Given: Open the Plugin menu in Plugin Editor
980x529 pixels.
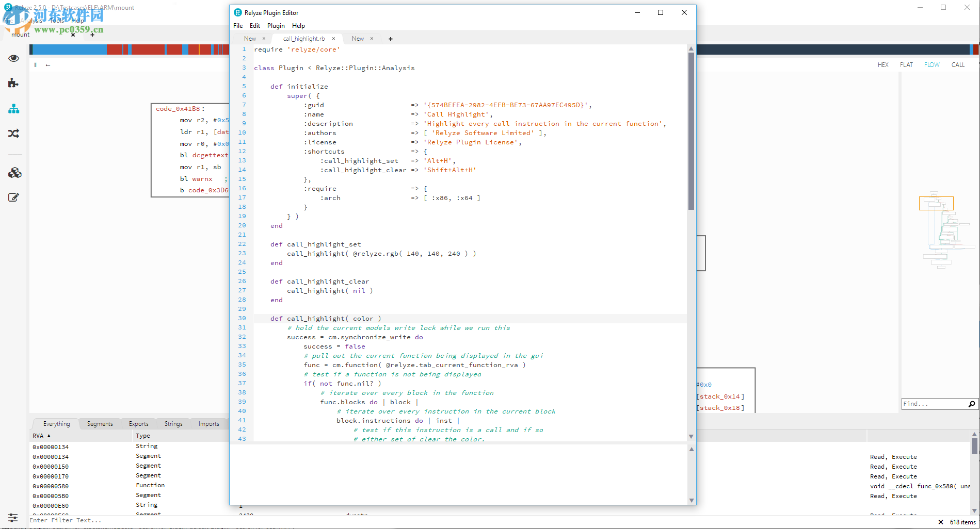Looking at the screenshot, I should (276, 26).
